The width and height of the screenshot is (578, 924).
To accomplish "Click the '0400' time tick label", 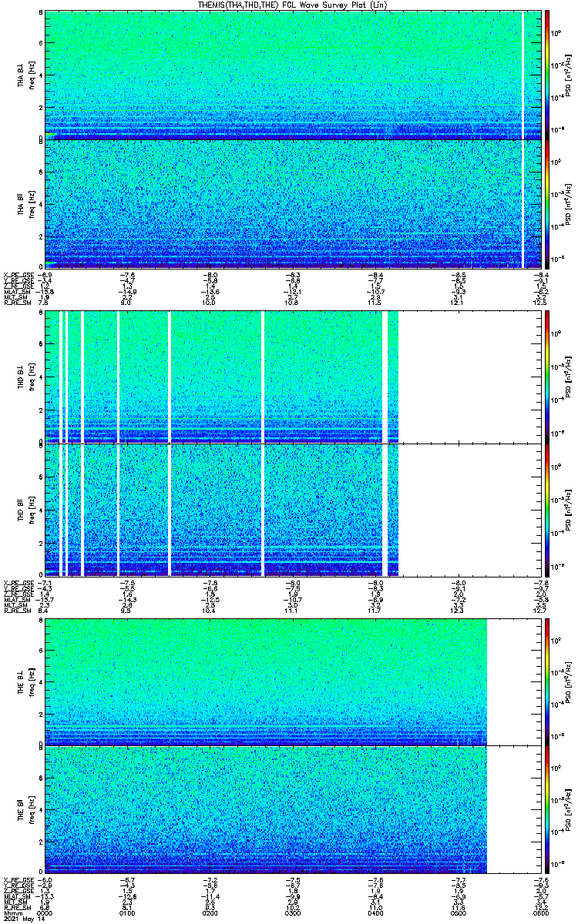I will pos(378,912).
